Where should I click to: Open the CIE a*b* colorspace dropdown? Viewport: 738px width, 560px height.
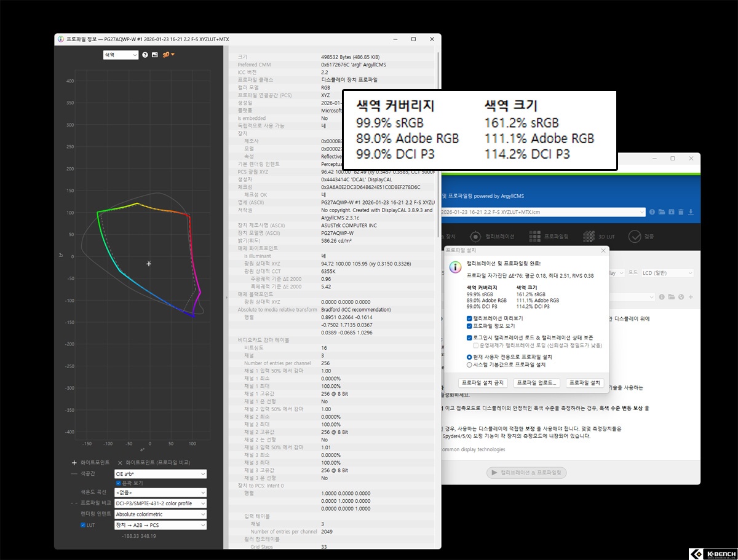[x=160, y=474]
